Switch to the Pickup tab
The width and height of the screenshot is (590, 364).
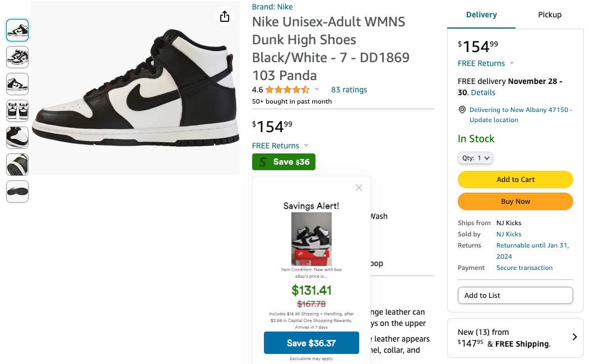coord(549,15)
